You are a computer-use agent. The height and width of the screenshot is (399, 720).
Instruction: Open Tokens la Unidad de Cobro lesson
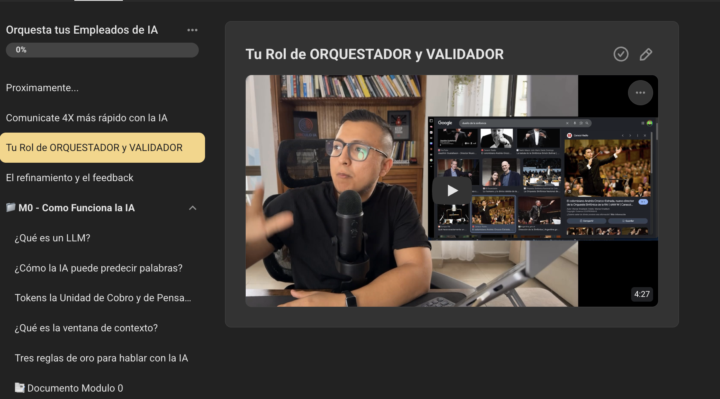[x=103, y=298]
